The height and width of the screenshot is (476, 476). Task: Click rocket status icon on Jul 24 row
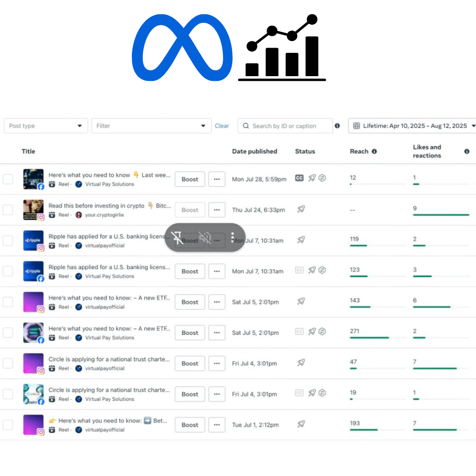tap(301, 208)
